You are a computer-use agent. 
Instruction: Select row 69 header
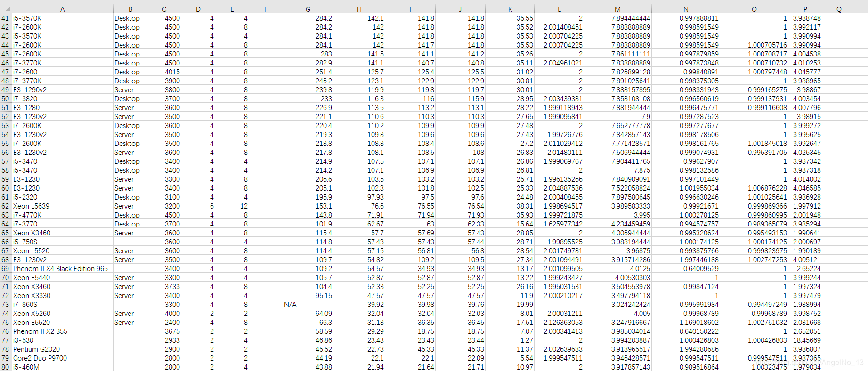(x=6, y=269)
